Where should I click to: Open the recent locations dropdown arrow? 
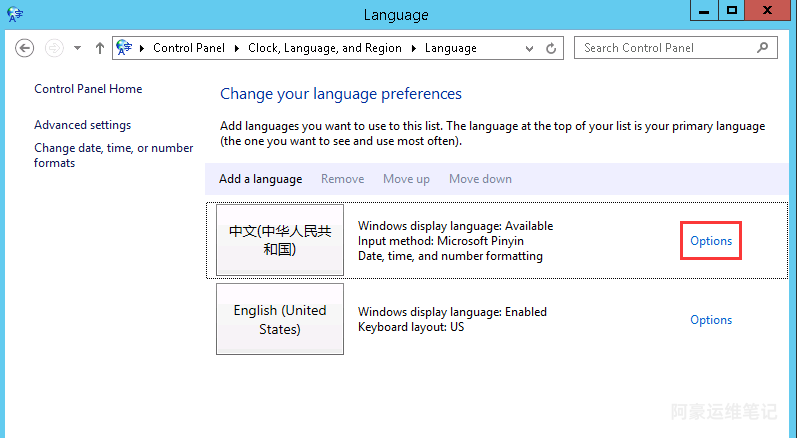(x=76, y=48)
